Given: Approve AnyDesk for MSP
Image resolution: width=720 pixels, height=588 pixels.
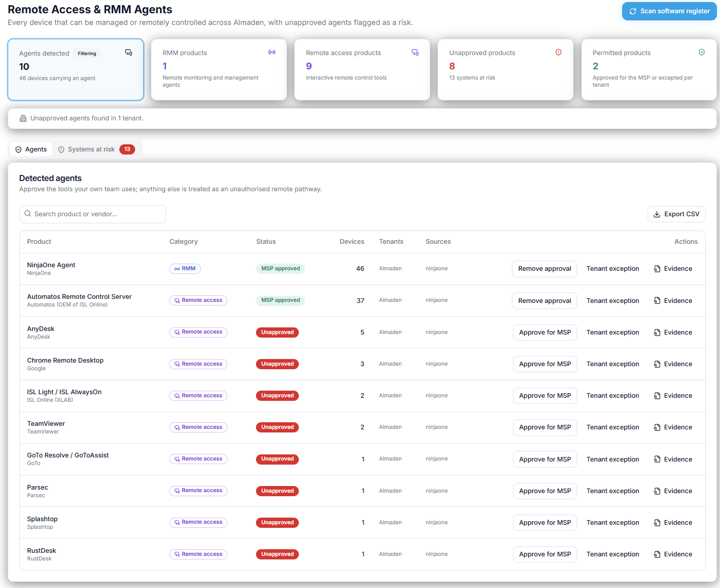Looking at the screenshot, I should coord(545,333).
